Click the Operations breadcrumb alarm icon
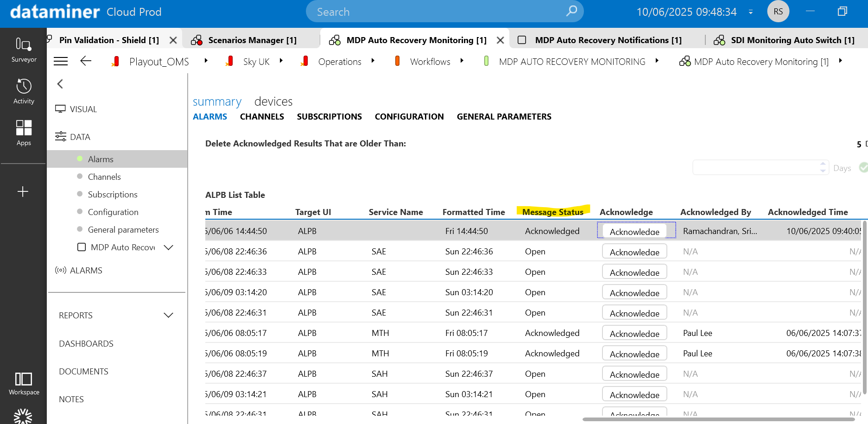The width and height of the screenshot is (868, 424). (304, 61)
